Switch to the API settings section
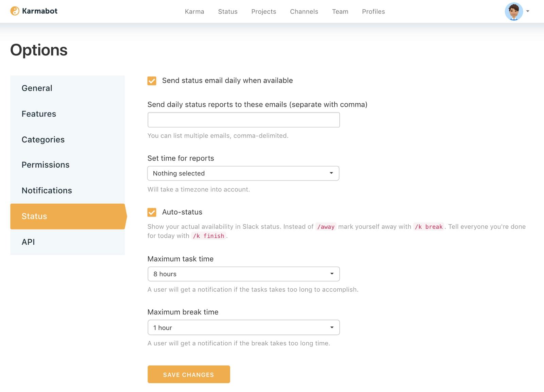The width and height of the screenshot is (544, 392). point(29,242)
